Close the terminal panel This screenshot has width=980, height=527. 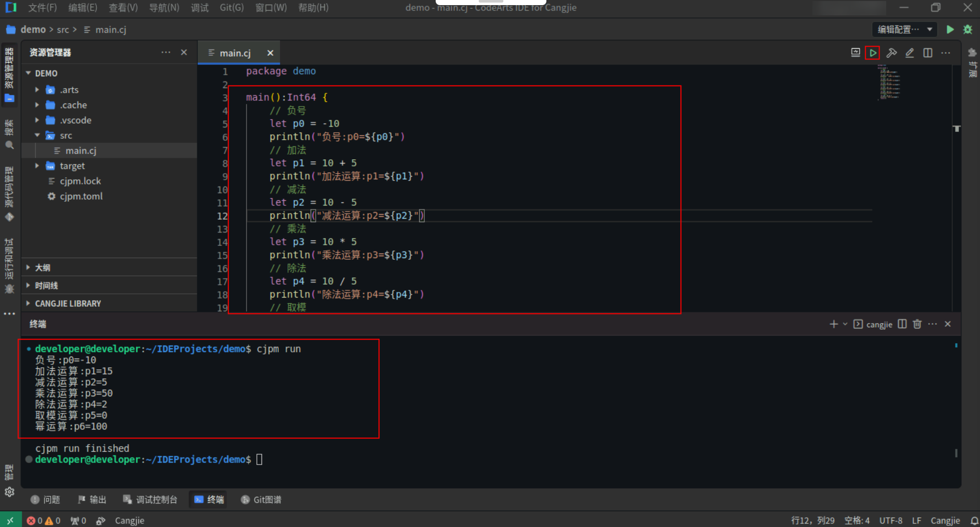948,324
